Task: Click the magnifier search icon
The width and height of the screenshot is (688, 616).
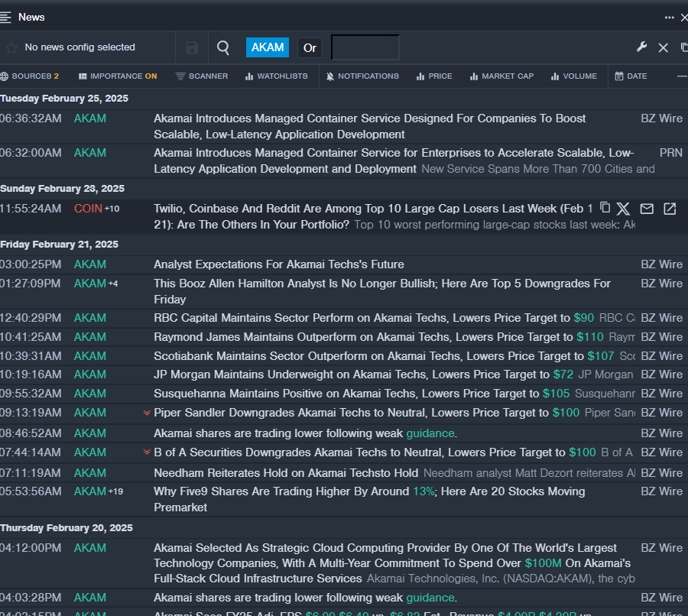Action: [x=223, y=47]
